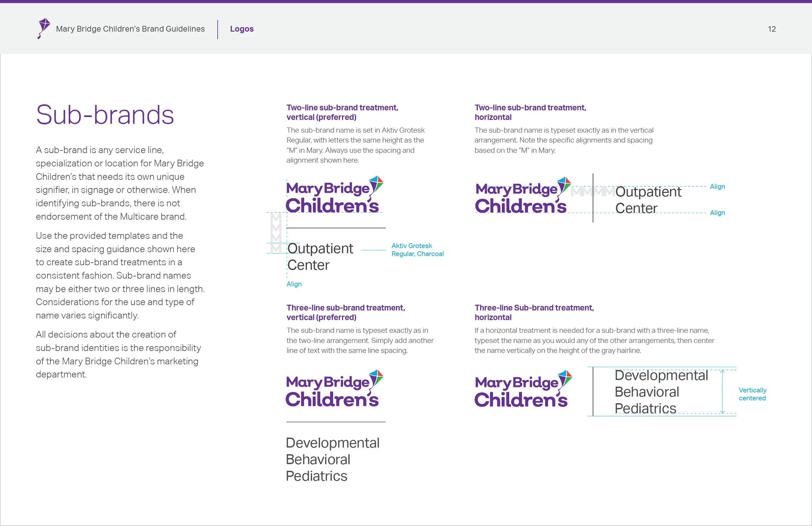Click the "Aktiv Grotesk Regular, Charcoal" annotation

tap(418, 250)
